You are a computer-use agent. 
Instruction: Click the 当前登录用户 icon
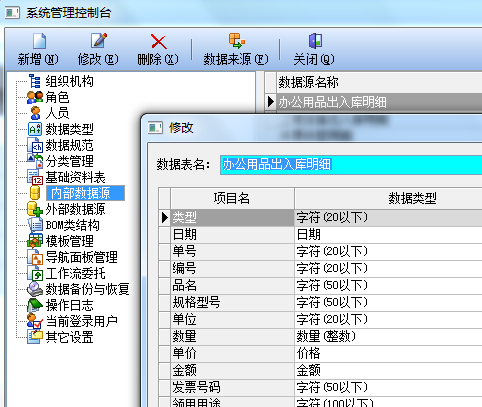pyautogui.click(x=35, y=321)
